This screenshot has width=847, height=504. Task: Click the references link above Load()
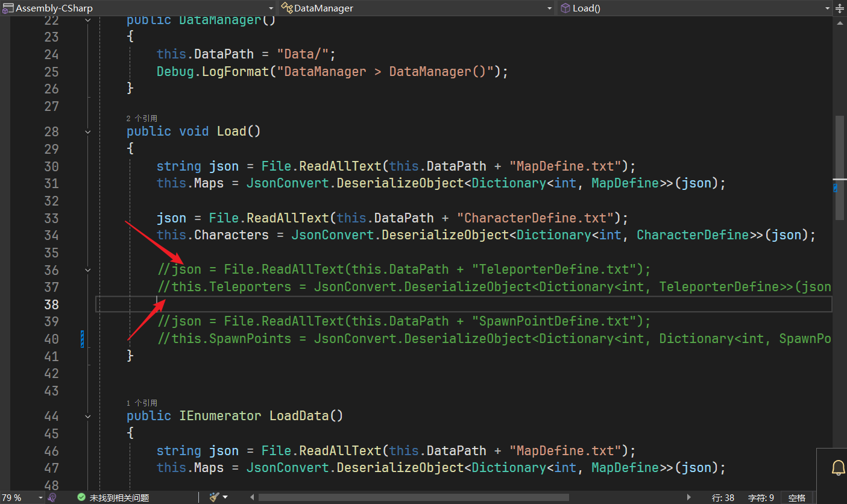142,118
